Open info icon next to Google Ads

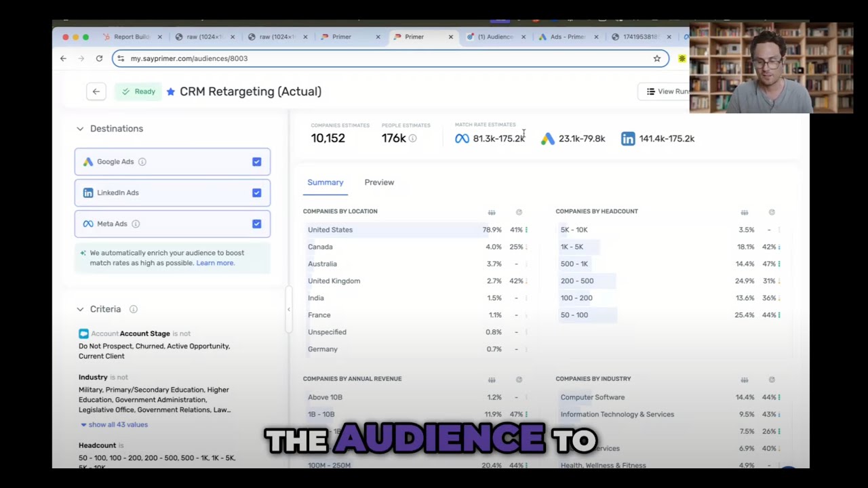pyautogui.click(x=142, y=162)
